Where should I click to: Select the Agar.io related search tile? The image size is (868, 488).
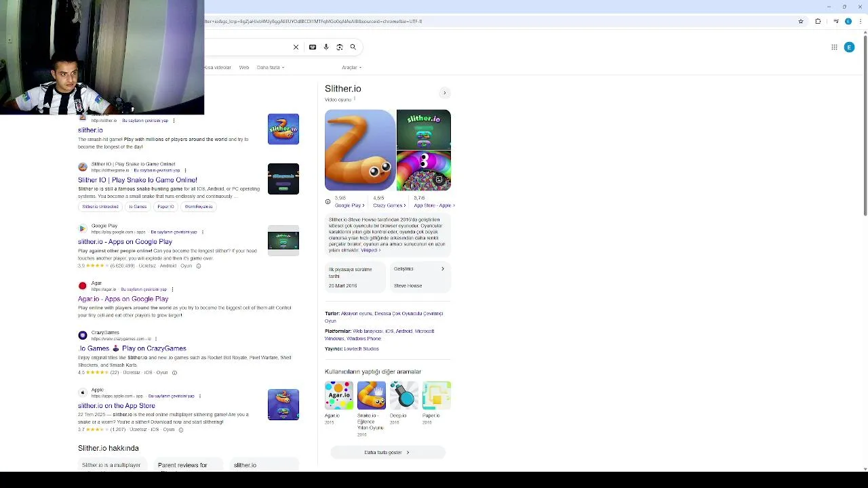pyautogui.click(x=338, y=403)
